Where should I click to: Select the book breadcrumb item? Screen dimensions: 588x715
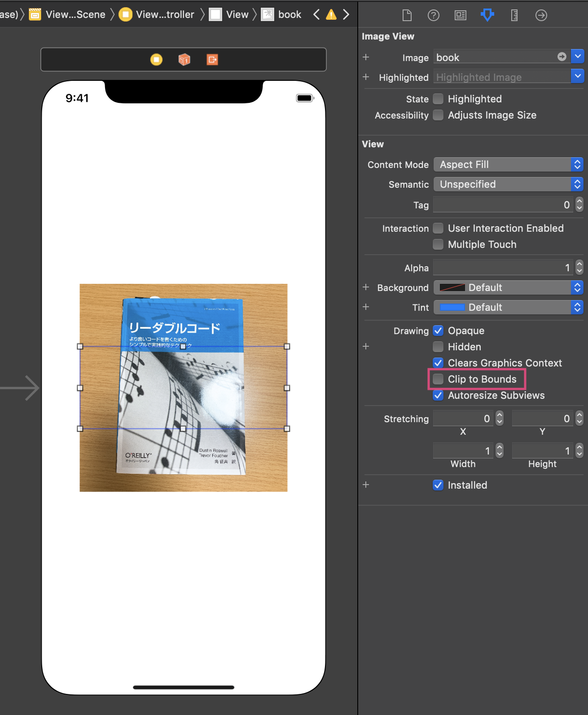[x=290, y=14]
